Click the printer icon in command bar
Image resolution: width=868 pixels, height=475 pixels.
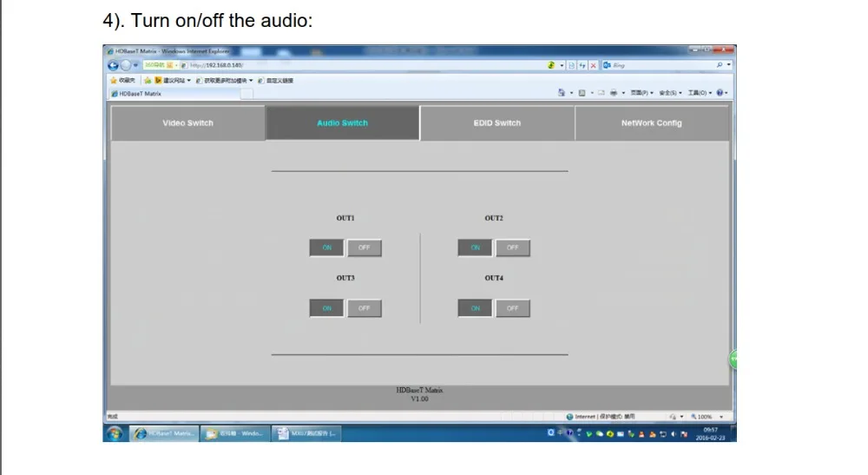(614, 93)
